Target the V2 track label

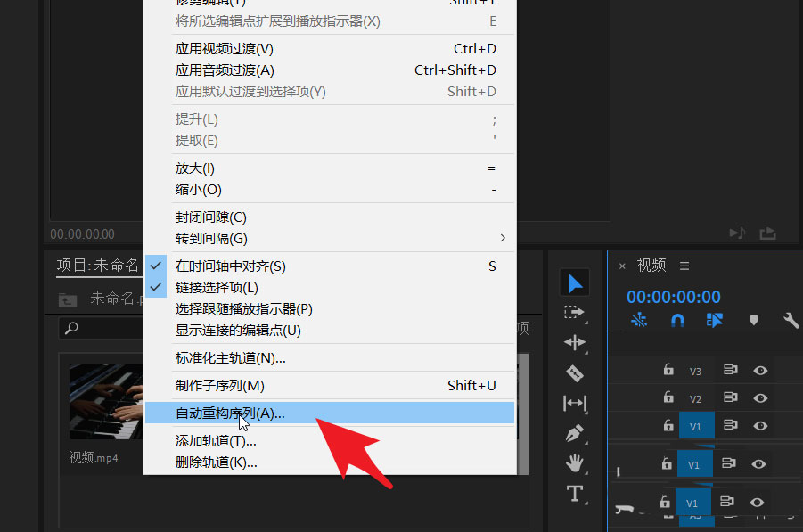(x=695, y=399)
